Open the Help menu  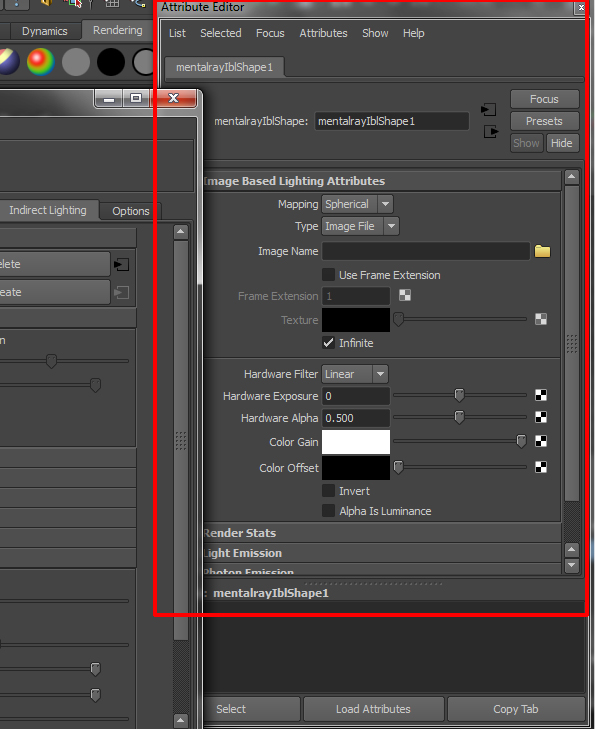click(413, 33)
